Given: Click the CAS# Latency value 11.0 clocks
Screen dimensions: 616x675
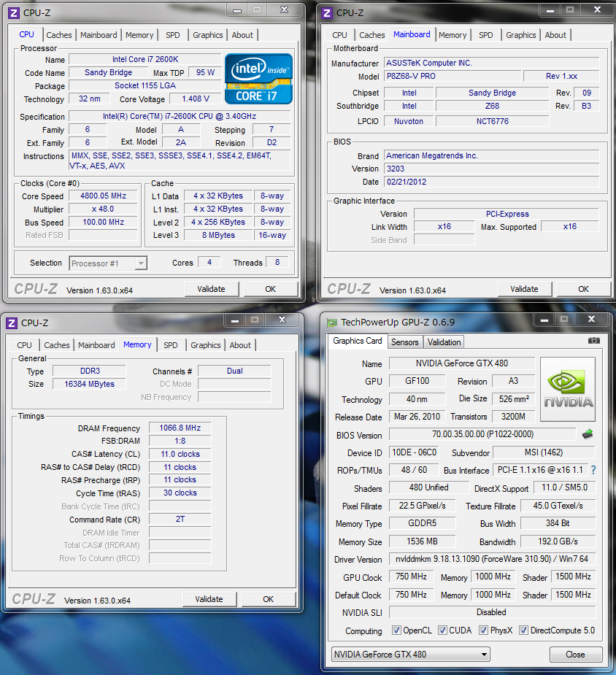Looking at the screenshot, I should [x=180, y=454].
